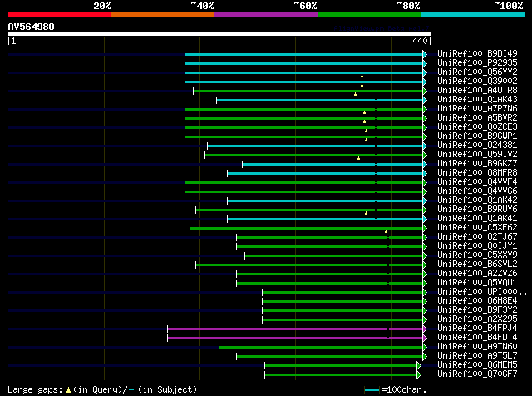Viewport: 532px width, 396px height.
Task: Select the UniRef100_A2ZVZ6 hit name
Action: click(x=477, y=274)
